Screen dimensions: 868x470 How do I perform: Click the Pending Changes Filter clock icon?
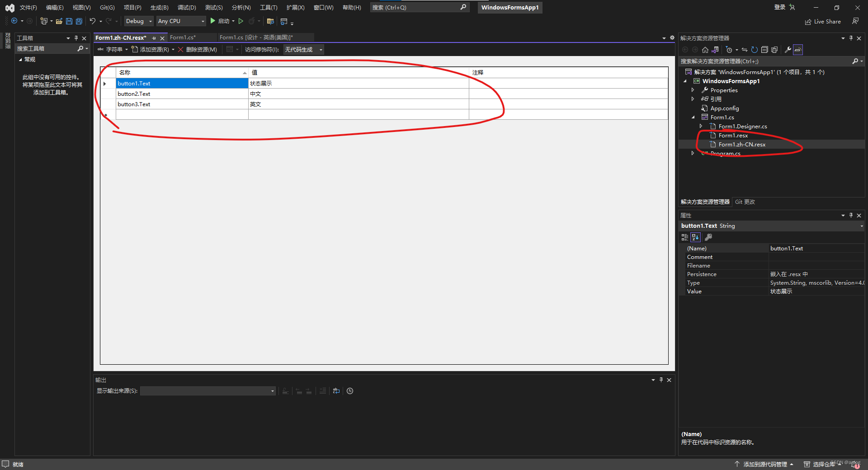click(729, 50)
